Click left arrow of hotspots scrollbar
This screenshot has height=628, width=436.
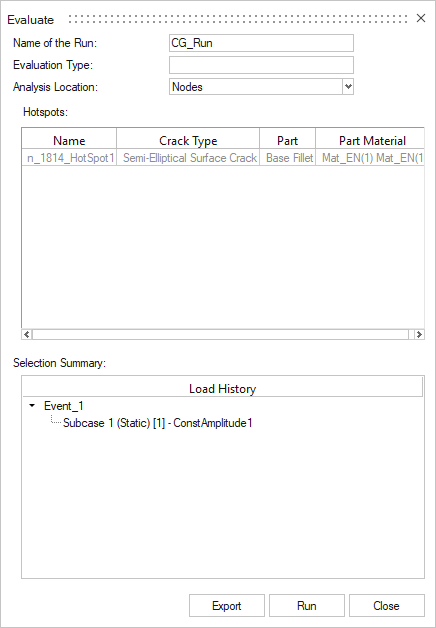click(x=27, y=334)
